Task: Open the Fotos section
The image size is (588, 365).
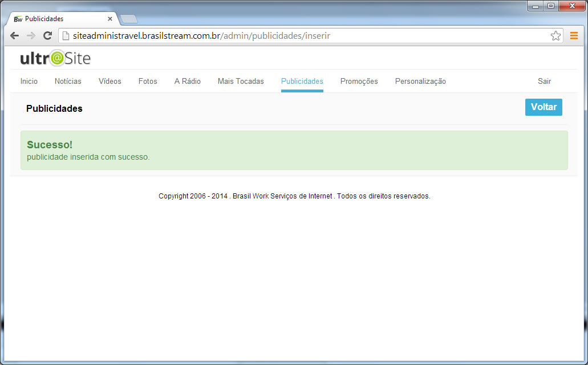Action: [x=147, y=81]
